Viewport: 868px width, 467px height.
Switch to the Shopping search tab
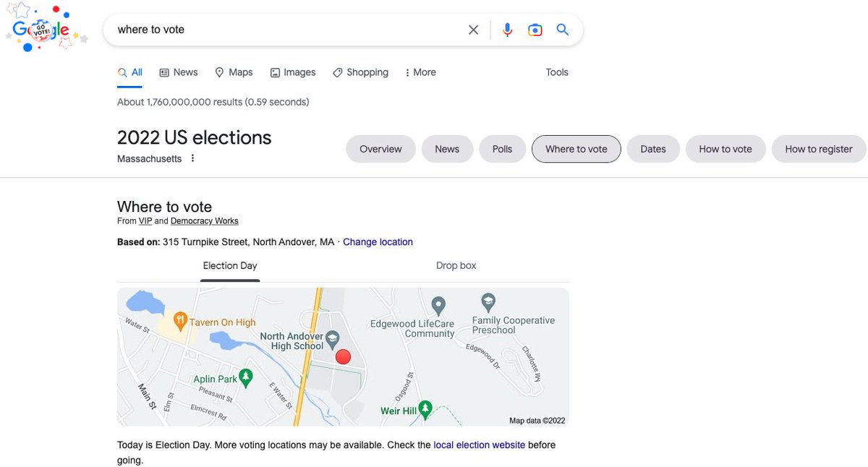point(360,72)
